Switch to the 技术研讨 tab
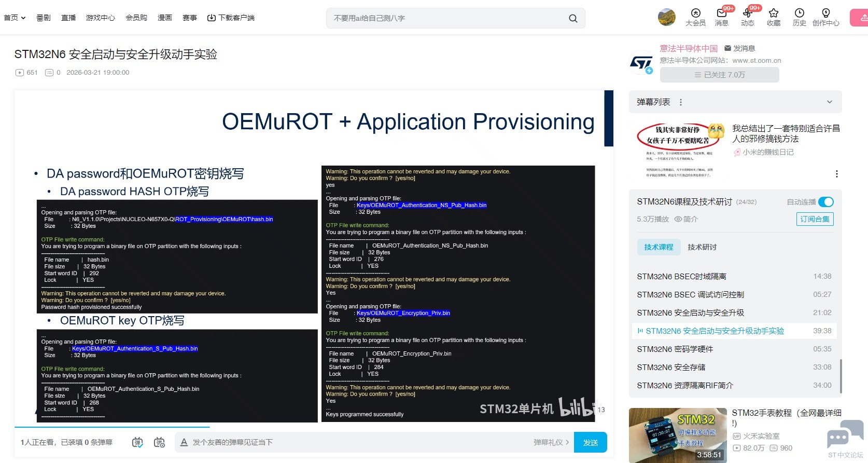The image size is (868, 463). (x=702, y=247)
